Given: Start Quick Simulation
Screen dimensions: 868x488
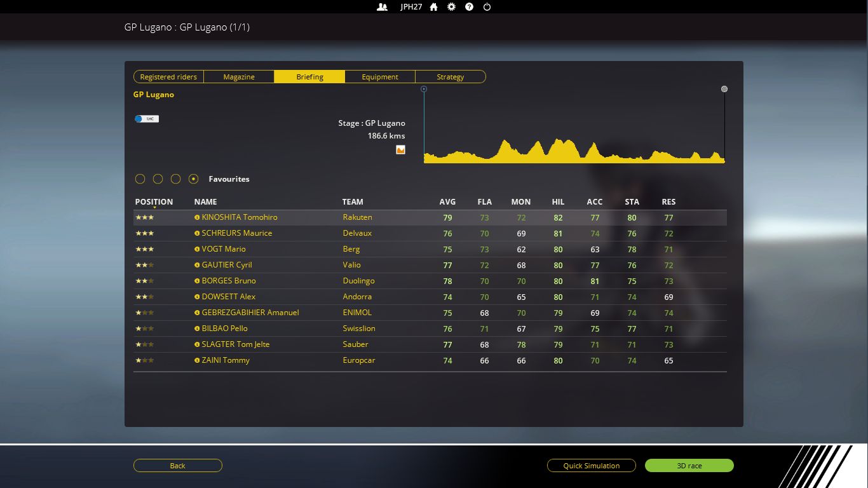Looking at the screenshot, I should coord(591,466).
